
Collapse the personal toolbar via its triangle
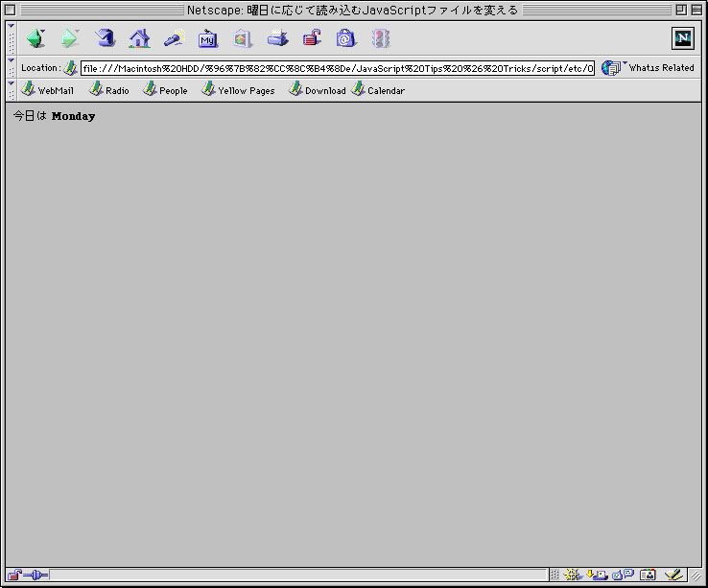coord(12,83)
